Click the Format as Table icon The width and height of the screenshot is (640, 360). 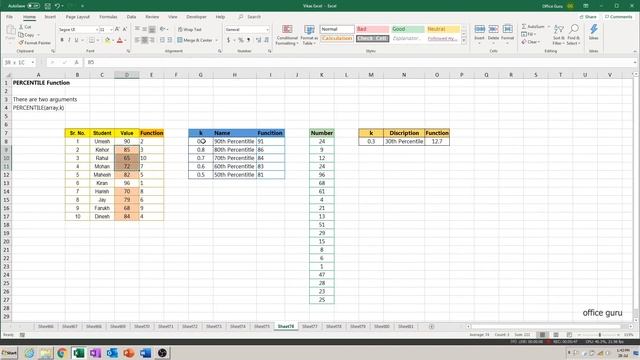coord(309,29)
